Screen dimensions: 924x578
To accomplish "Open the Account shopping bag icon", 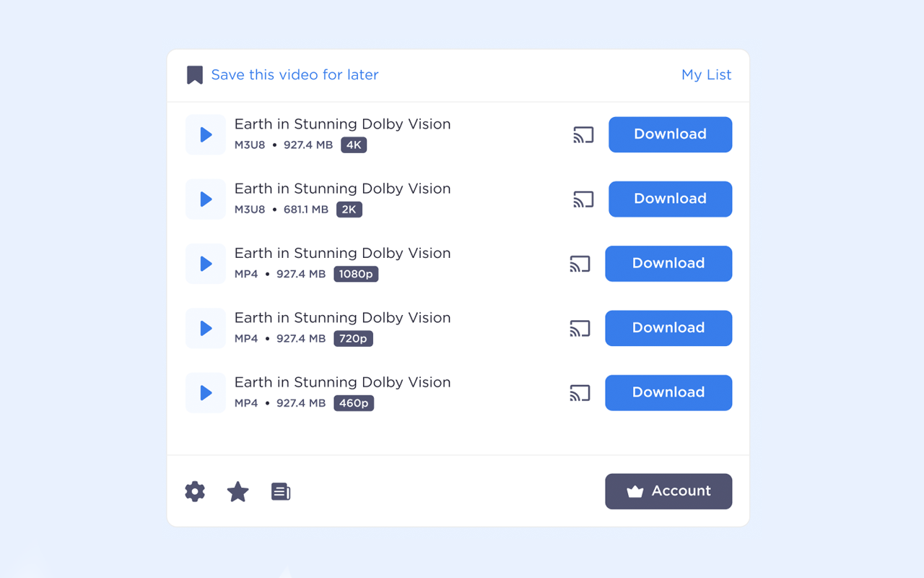I will [635, 491].
